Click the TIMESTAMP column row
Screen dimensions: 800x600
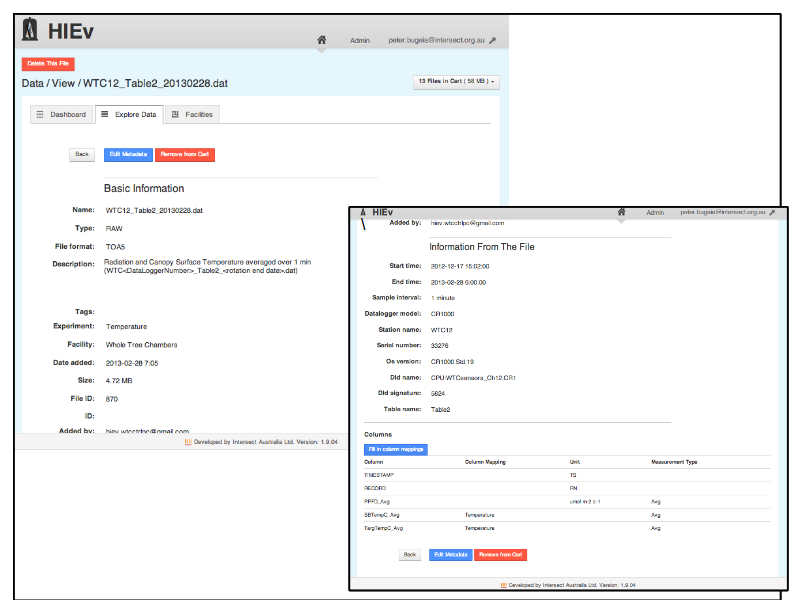pyautogui.click(x=567, y=475)
